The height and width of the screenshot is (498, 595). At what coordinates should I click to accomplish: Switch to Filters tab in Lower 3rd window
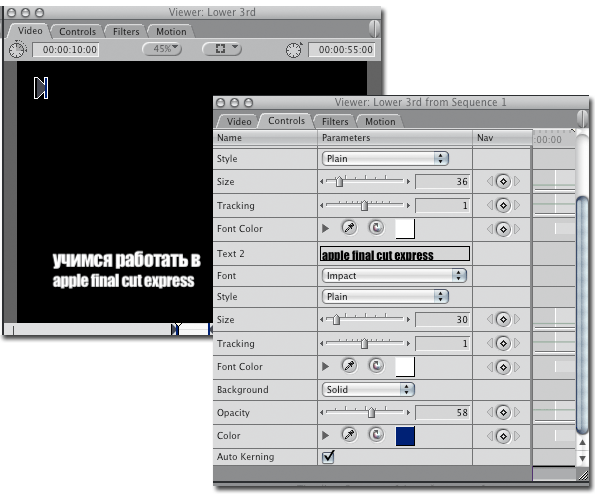tap(126, 32)
